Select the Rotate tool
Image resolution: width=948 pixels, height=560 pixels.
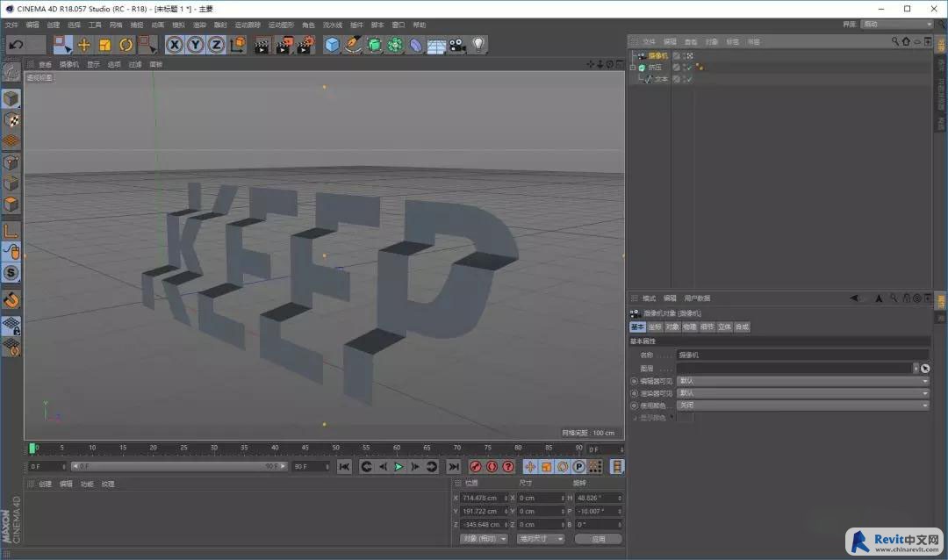[126, 45]
